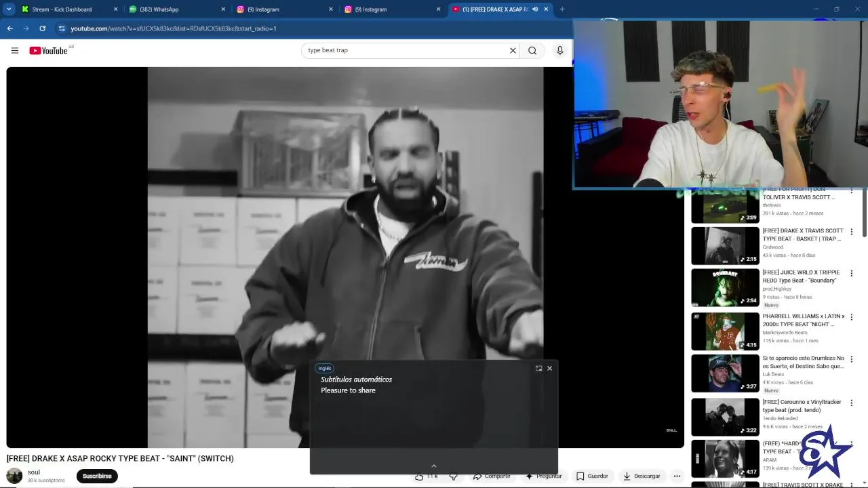This screenshot has width=868, height=488.
Task: Open DRAKE X TRAVIS SCOTT BASKET title
Action: (803, 235)
